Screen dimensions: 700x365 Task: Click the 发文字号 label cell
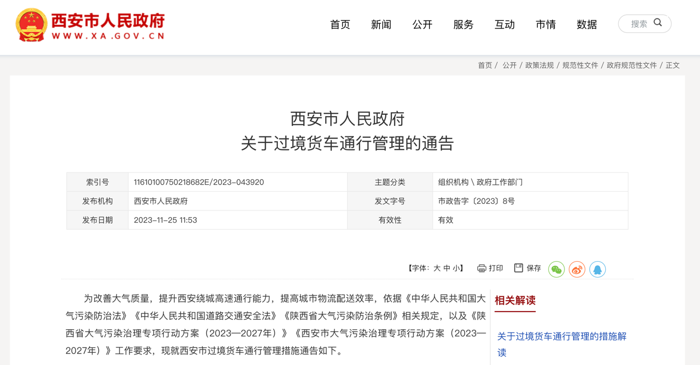tap(390, 201)
